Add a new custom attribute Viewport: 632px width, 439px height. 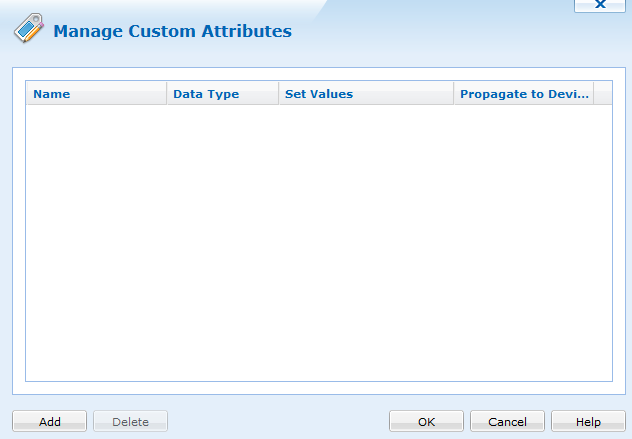point(49,421)
